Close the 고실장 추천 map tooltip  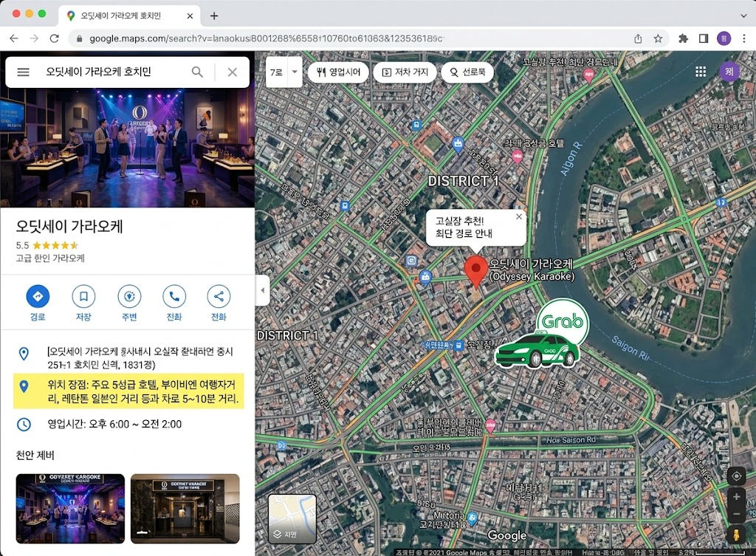(519, 216)
